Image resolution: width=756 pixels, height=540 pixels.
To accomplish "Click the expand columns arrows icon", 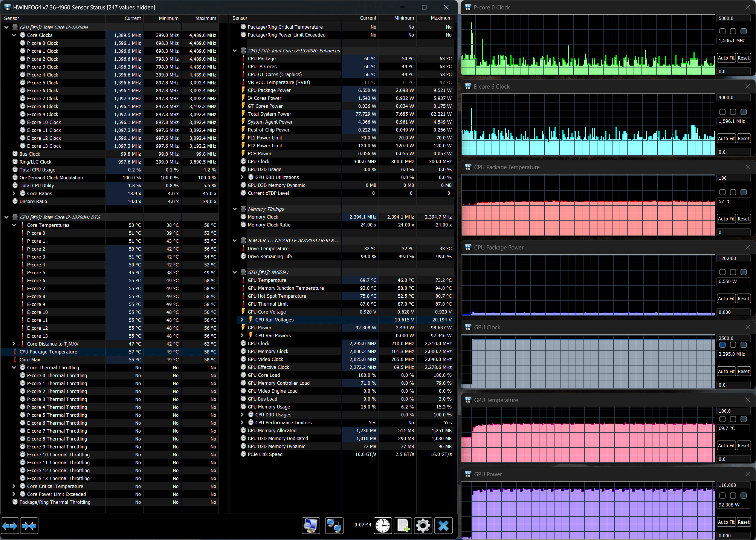I will tap(10, 526).
